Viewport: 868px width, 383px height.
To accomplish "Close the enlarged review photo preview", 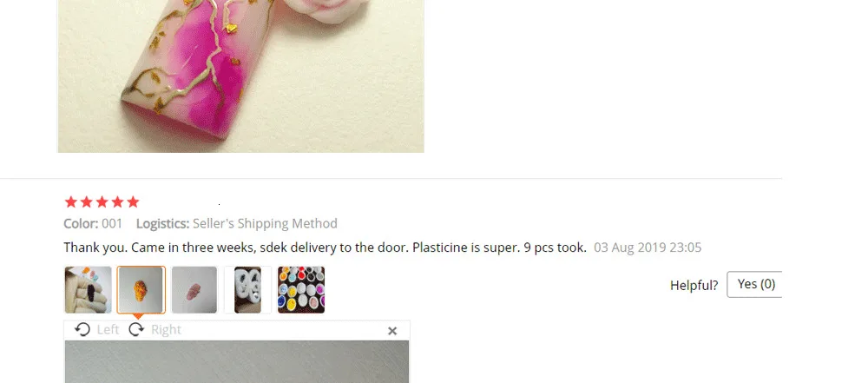I will tap(392, 331).
